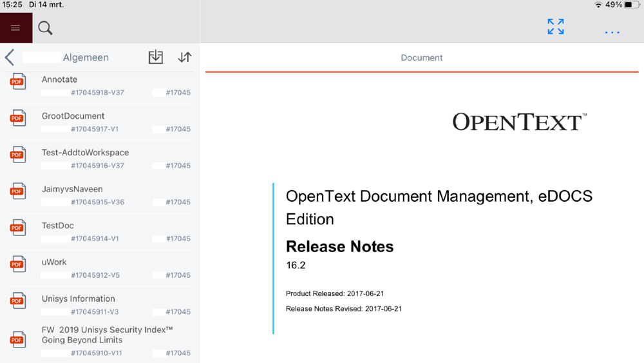
Task: Open FW 2019 Unisys Security Index document
Action: 107,335
